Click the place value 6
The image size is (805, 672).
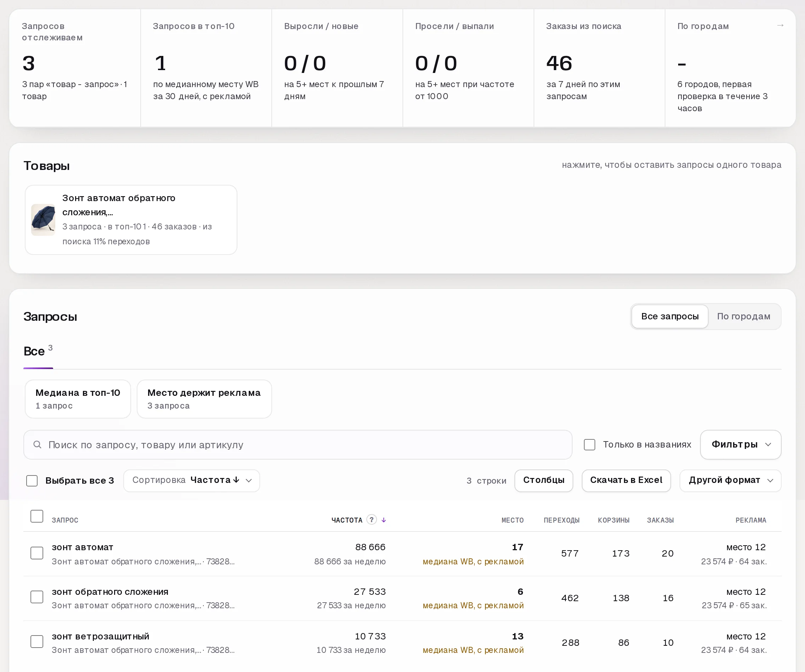520,592
